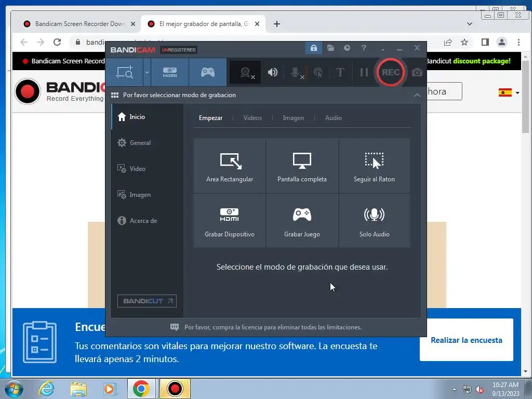The height and width of the screenshot is (399, 532).
Task: Switch to Bandicam Screen Recorder Download browser tab
Action: 79,24
